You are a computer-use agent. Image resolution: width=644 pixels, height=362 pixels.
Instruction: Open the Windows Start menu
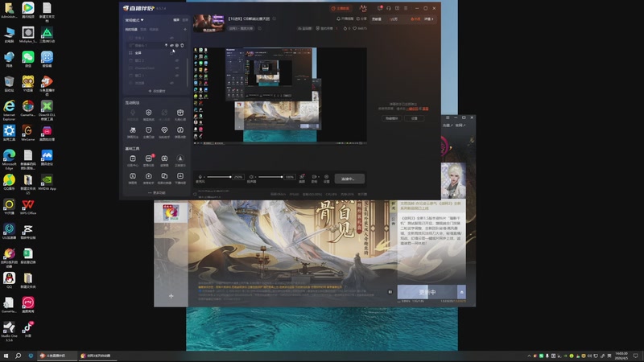pos(6,356)
